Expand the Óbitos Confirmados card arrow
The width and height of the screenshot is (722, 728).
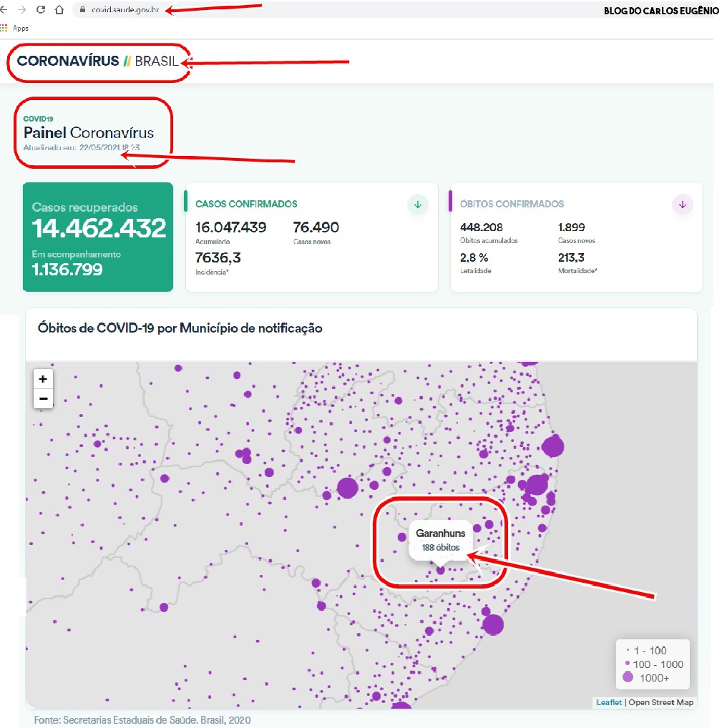coord(683,205)
